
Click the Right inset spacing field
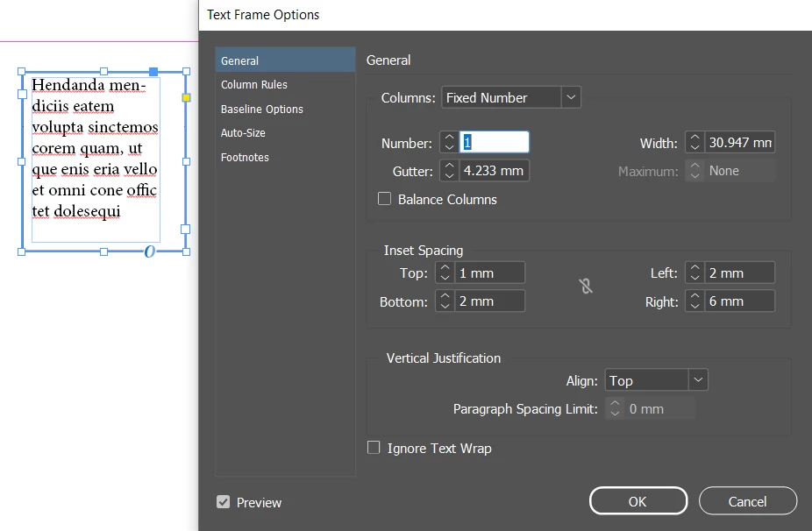tap(739, 301)
